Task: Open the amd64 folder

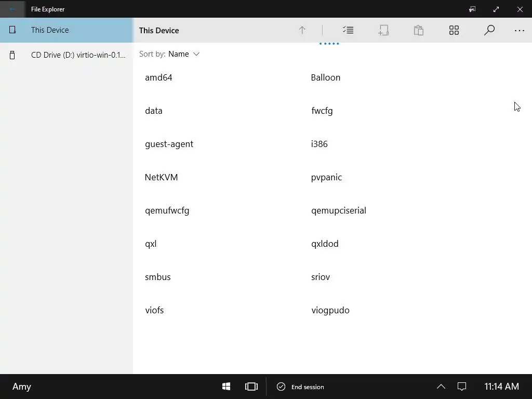Action: click(158, 77)
